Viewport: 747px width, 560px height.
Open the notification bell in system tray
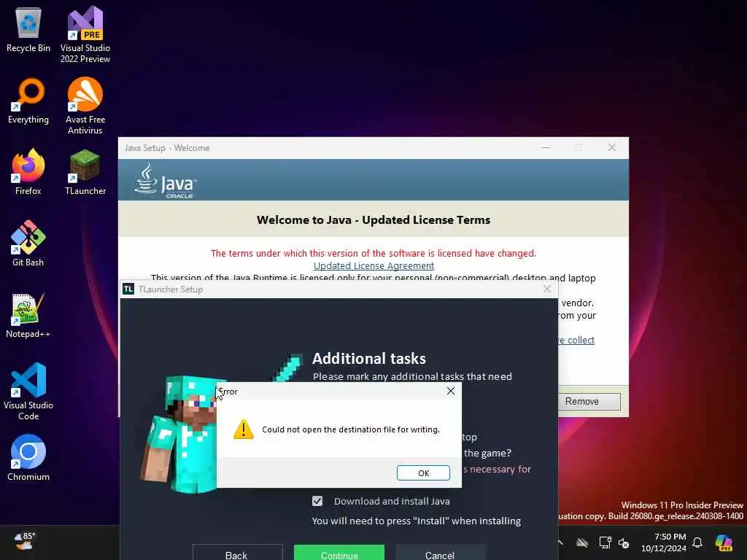(697, 542)
